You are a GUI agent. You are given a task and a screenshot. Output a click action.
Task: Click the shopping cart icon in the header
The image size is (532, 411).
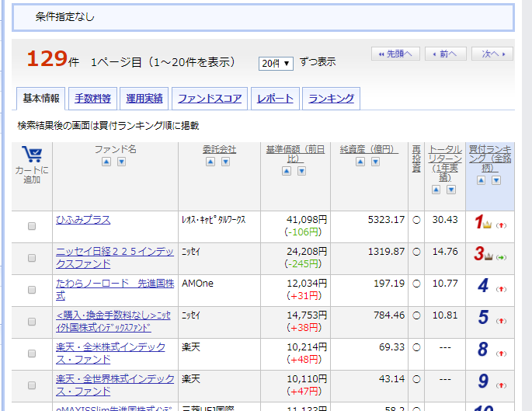click(x=32, y=154)
